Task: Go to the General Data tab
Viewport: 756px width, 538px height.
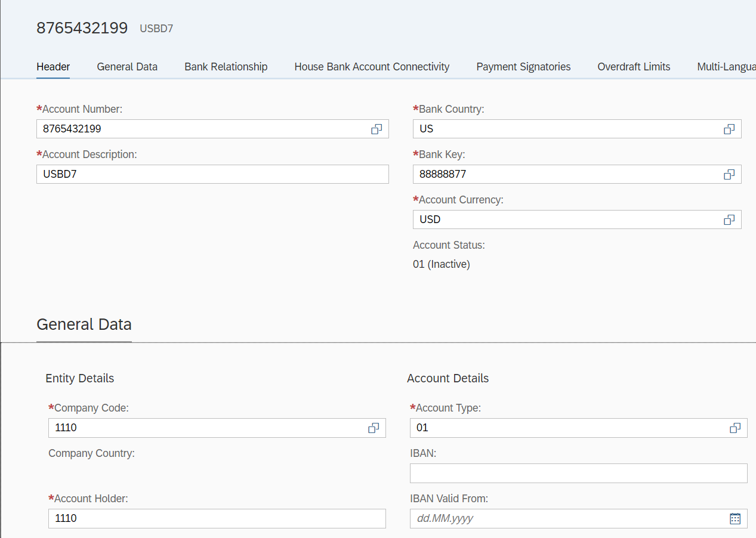Action: click(127, 67)
